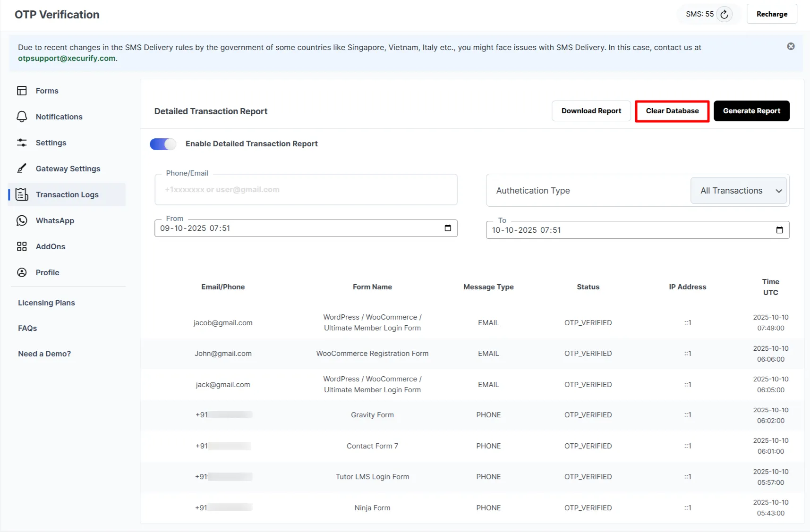Disable the Detailed Transaction Report toggle
The image size is (810, 532).
(x=162, y=144)
